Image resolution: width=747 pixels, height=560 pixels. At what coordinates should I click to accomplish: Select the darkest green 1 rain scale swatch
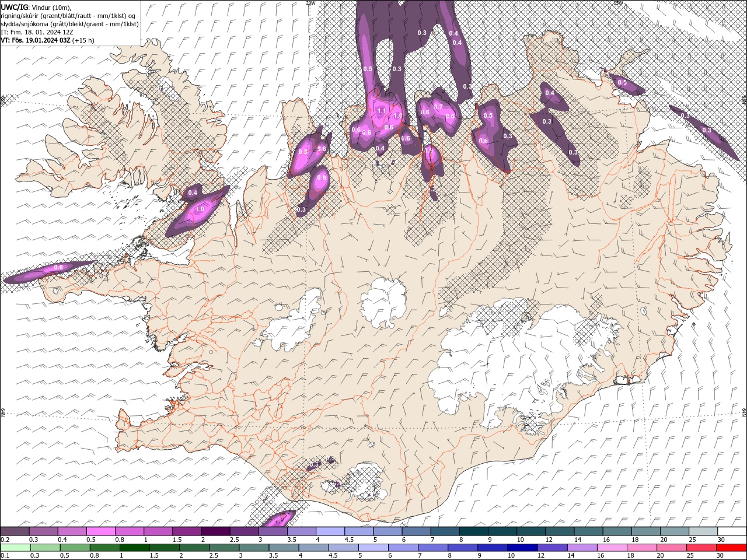click(134, 548)
